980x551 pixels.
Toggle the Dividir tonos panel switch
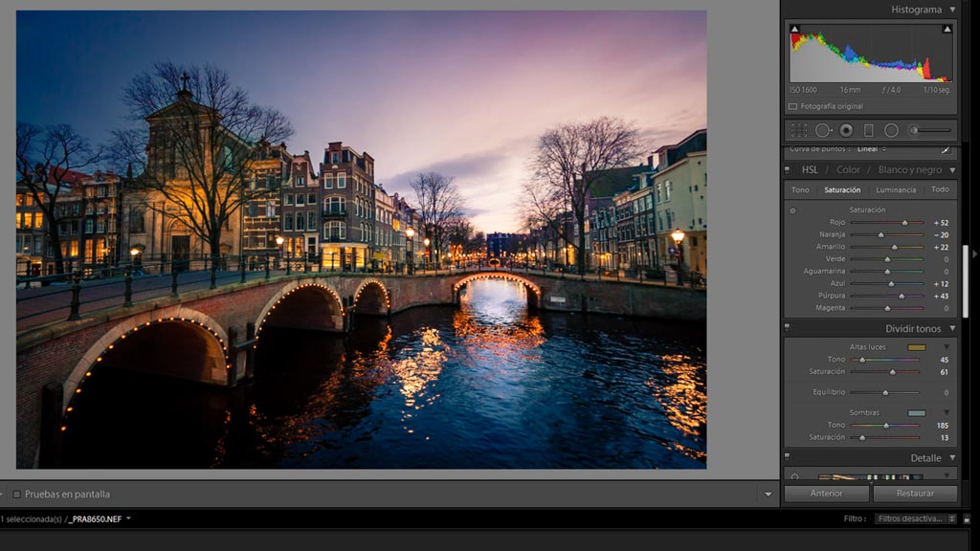click(x=788, y=328)
